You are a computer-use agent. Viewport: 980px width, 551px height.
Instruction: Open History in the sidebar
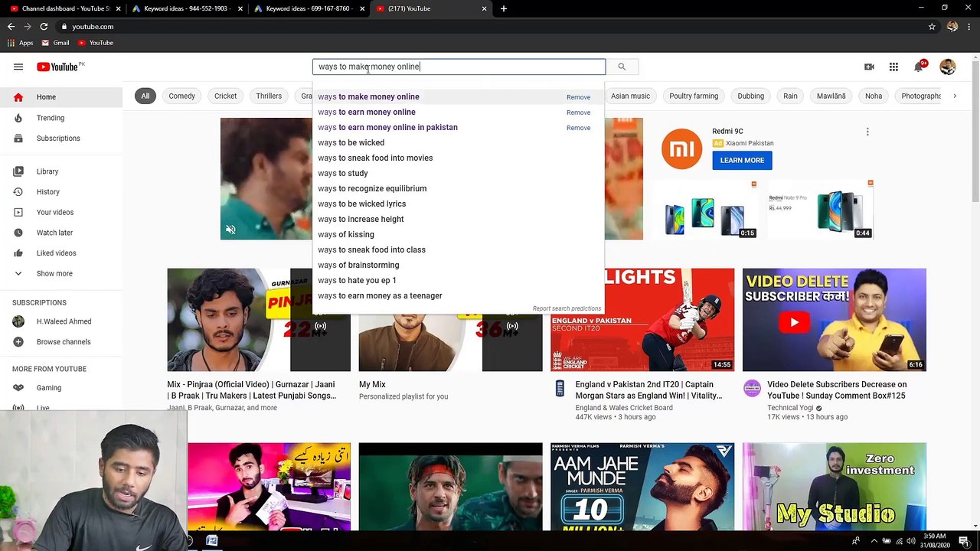(x=61, y=192)
